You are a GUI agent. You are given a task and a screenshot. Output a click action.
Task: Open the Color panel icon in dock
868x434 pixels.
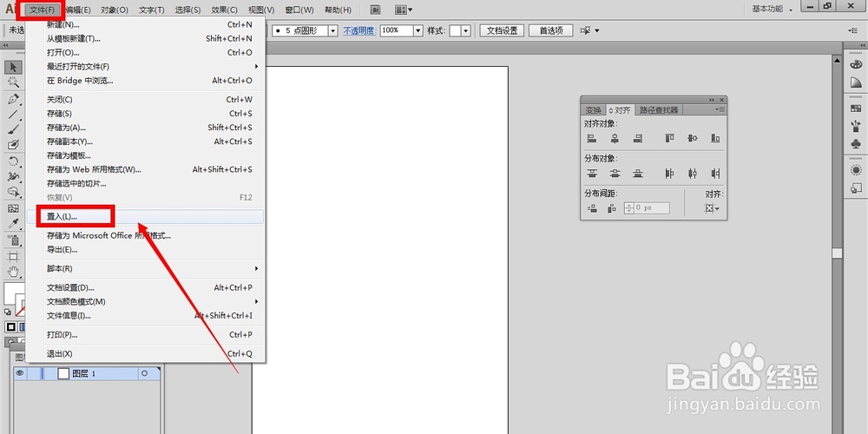tap(855, 65)
